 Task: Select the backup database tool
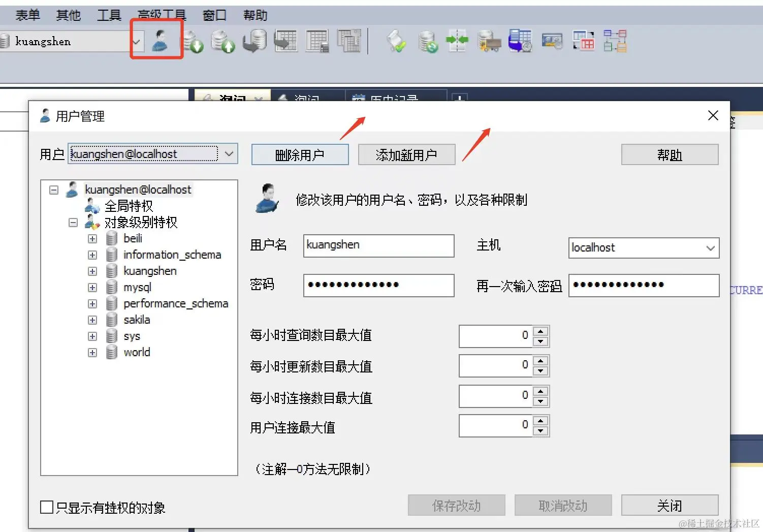click(255, 41)
